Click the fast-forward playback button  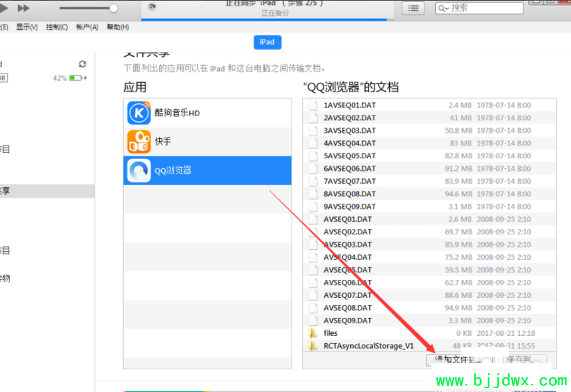23,7
